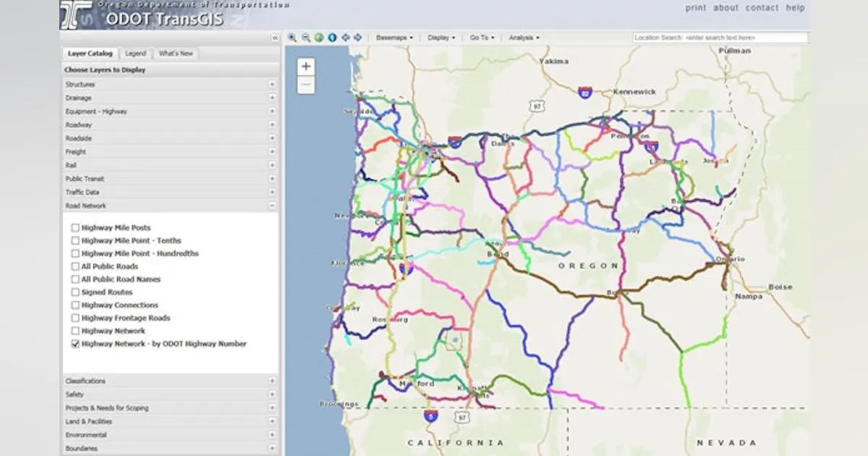Uncheck Highway Network - by ODOT Highway Number

(75, 345)
